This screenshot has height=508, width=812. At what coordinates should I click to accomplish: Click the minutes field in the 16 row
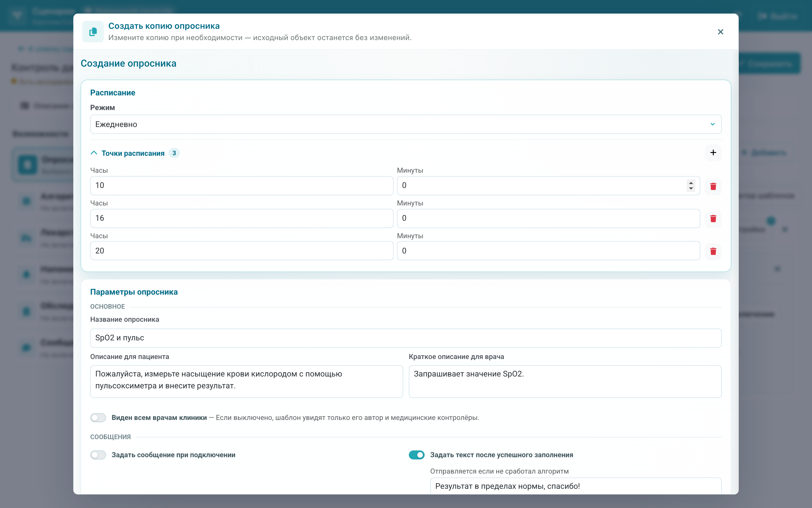pos(548,218)
